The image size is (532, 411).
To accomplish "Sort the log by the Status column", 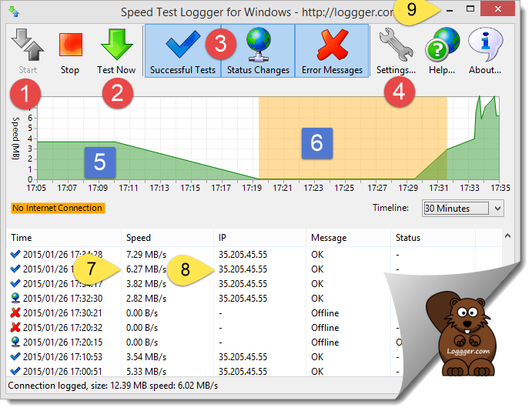I will coord(433,238).
